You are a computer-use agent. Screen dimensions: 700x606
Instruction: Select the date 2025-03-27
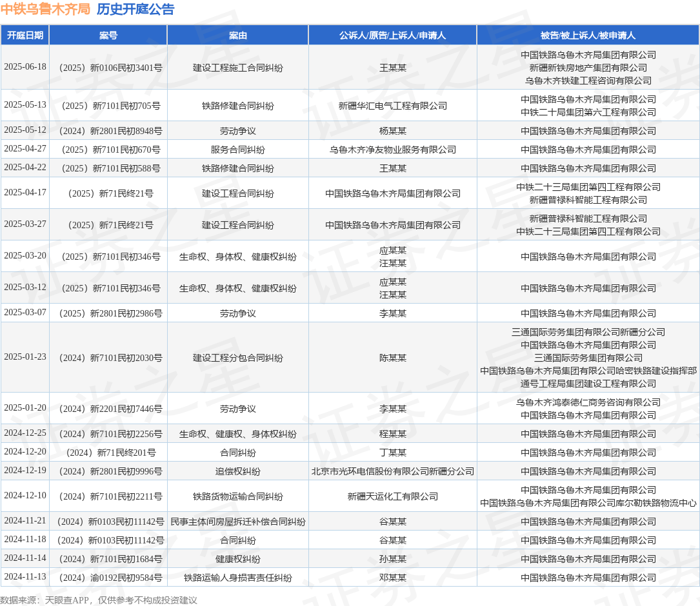[x=25, y=224]
